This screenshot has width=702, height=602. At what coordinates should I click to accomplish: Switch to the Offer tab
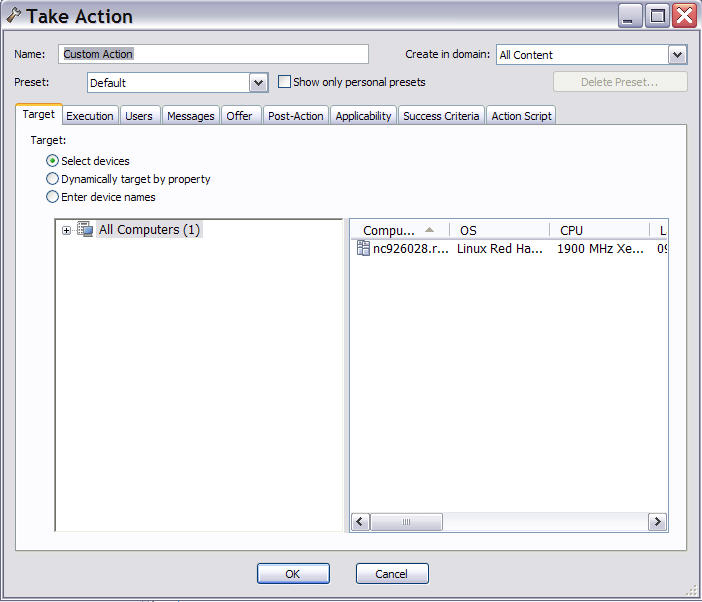pyautogui.click(x=240, y=116)
